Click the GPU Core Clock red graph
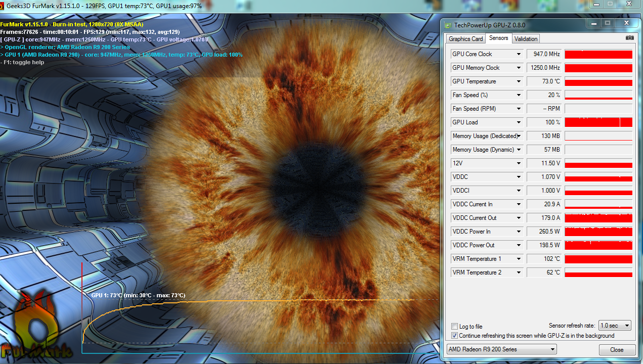The image size is (643, 364). click(598, 54)
